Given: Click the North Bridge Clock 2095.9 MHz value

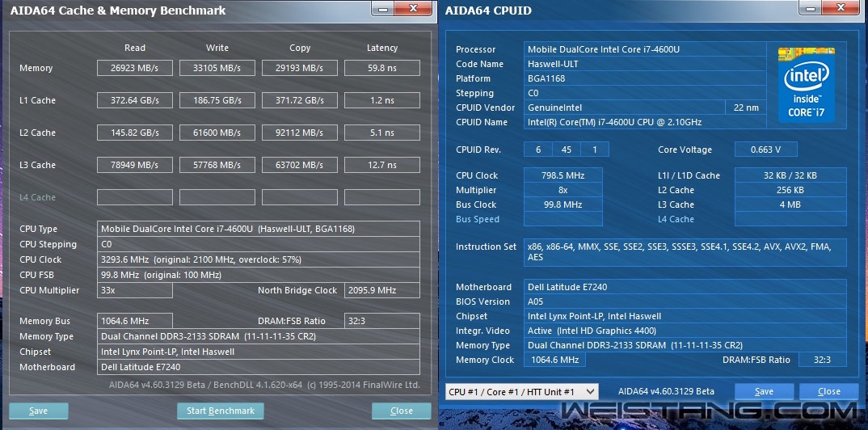Looking at the screenshot, I should (382, 290).
